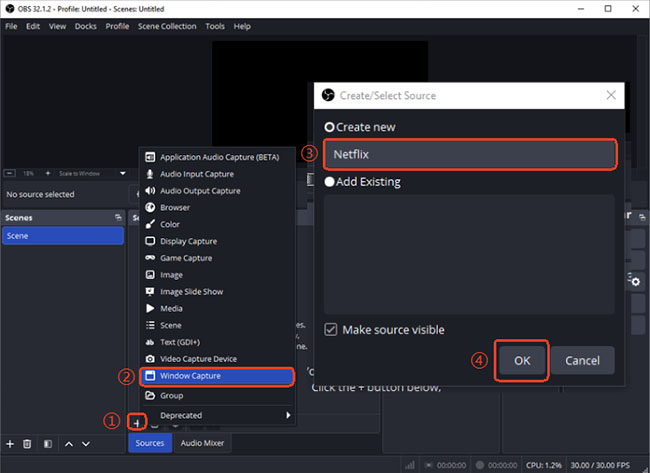Pick the Display Capture monitor icon
The image size is (650, 473).
(150, 241)
